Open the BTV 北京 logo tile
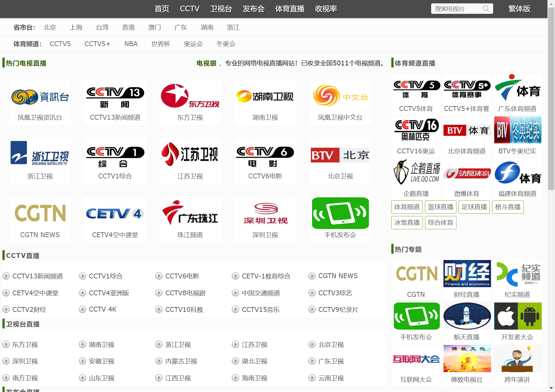555x392 pixels. tap(340, 155)
